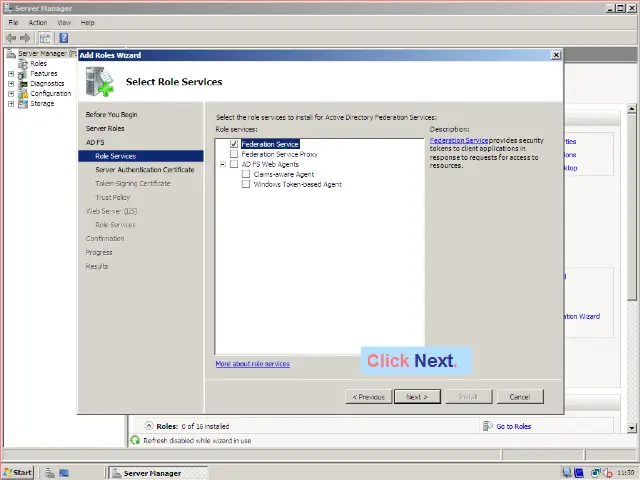Click the Go to Roles icon
The height and width of the screenshot is (480, 640).
tap(487, 426)
